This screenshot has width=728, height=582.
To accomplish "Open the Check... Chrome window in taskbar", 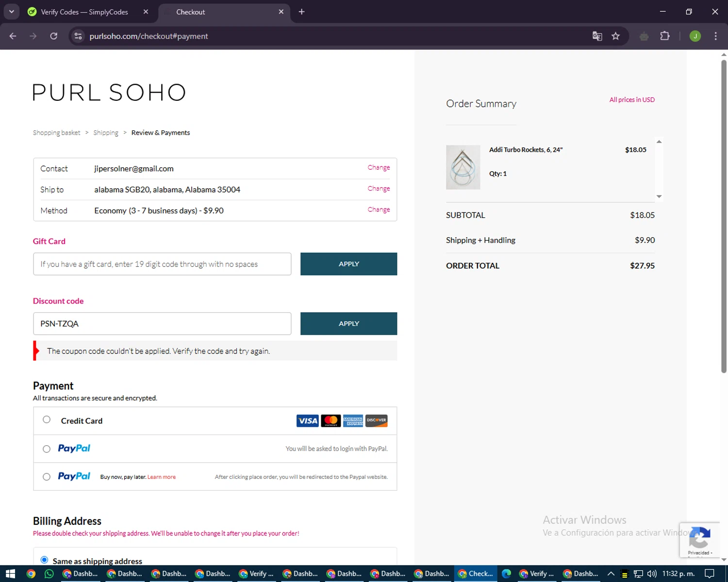I will (476, 574).
